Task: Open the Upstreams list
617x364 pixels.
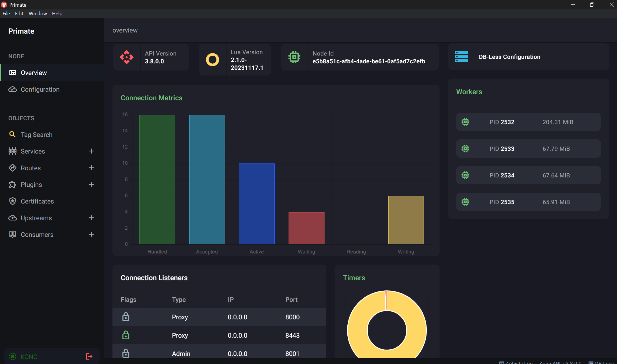Action: 36,218
